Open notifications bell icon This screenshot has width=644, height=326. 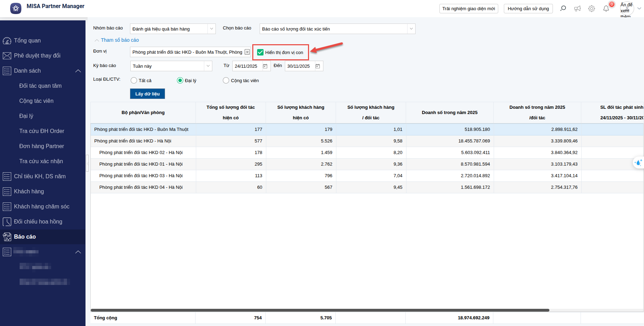point(606,8)
